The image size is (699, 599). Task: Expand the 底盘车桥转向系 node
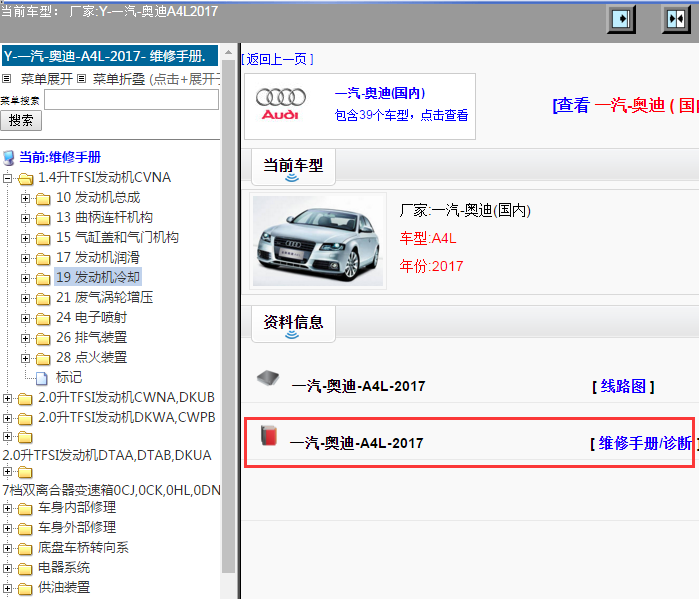coord(7,548)
